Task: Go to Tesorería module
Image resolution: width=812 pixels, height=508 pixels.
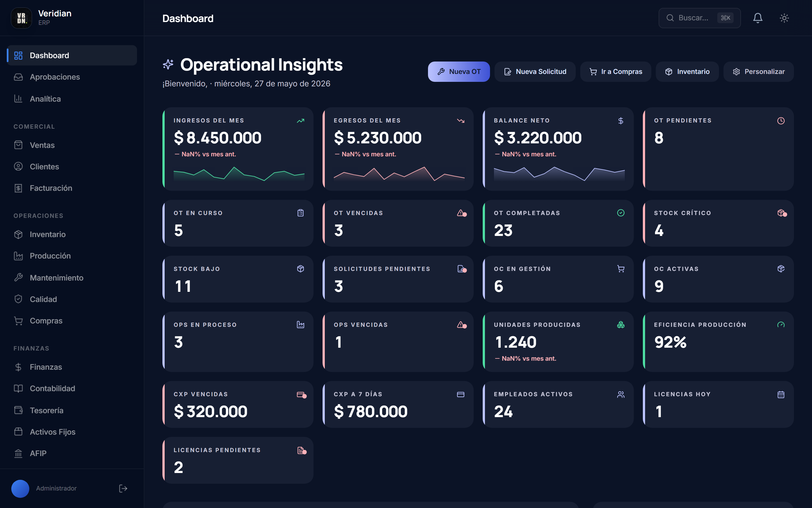Action: (x=72, y=410)
